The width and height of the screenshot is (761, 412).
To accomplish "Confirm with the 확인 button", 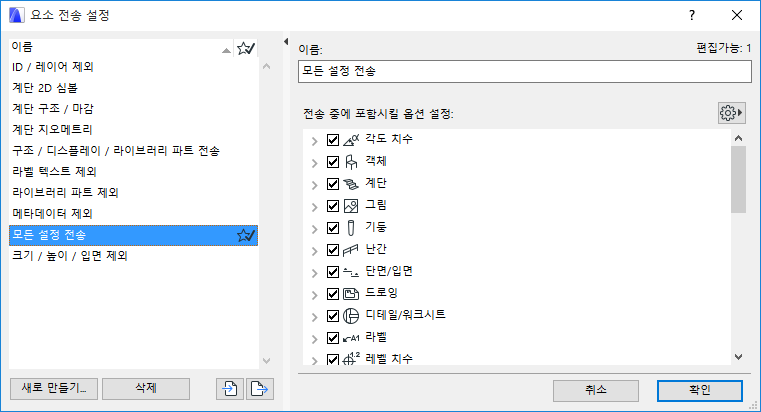I will [699, 390].
